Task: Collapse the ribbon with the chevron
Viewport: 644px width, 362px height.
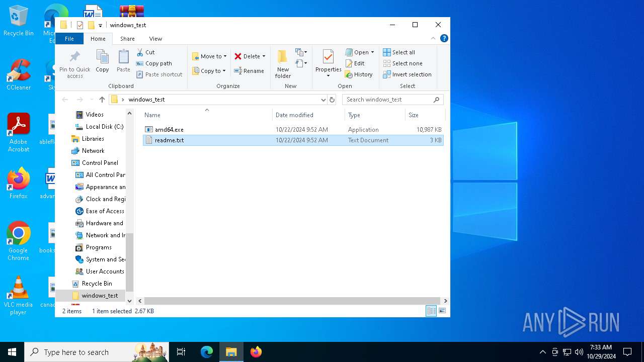Action: (433, 38)
